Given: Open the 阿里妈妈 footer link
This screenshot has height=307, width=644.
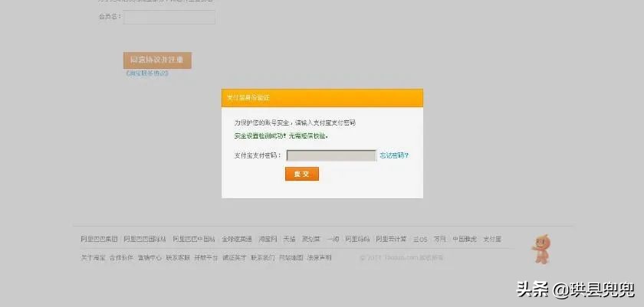Looking at the screenshot, I should pos(357,239).
